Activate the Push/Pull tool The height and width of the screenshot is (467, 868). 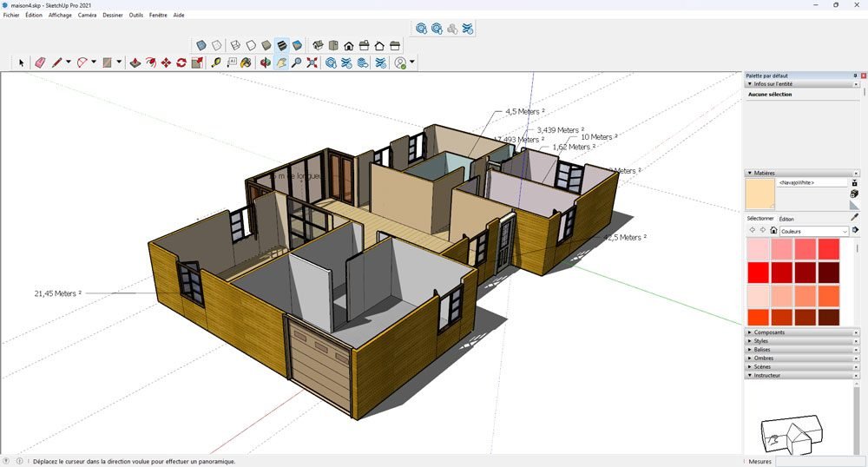(135, 62)
